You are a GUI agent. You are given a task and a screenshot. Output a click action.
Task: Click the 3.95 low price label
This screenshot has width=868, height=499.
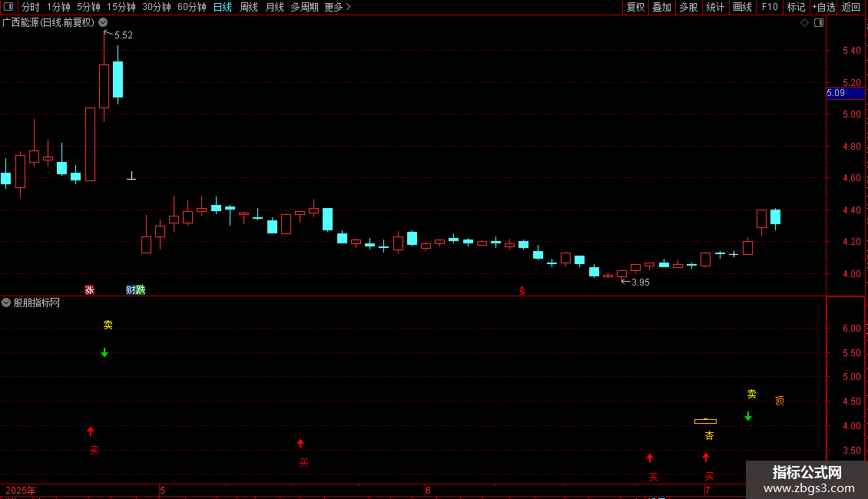pos(641,283)
